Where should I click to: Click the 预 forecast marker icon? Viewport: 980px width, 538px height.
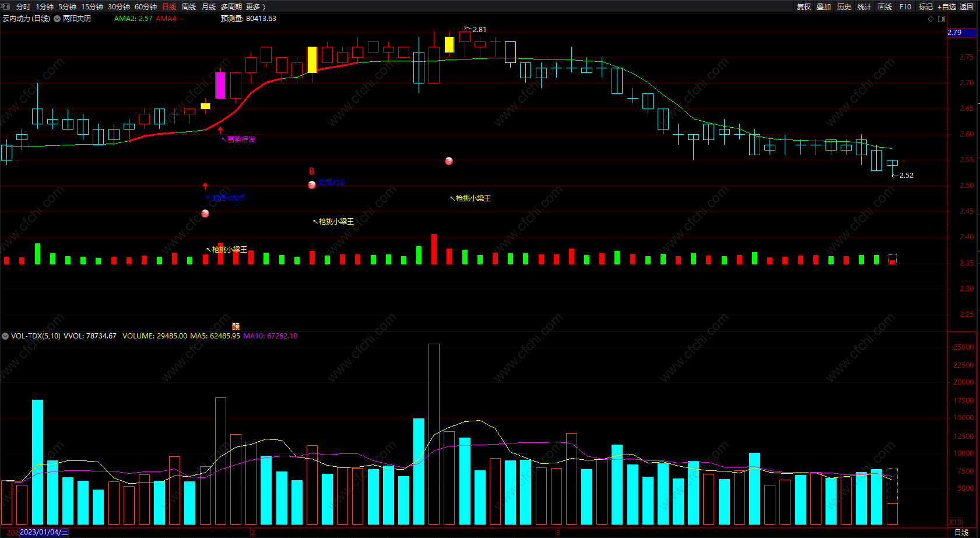tap(236, 326)
